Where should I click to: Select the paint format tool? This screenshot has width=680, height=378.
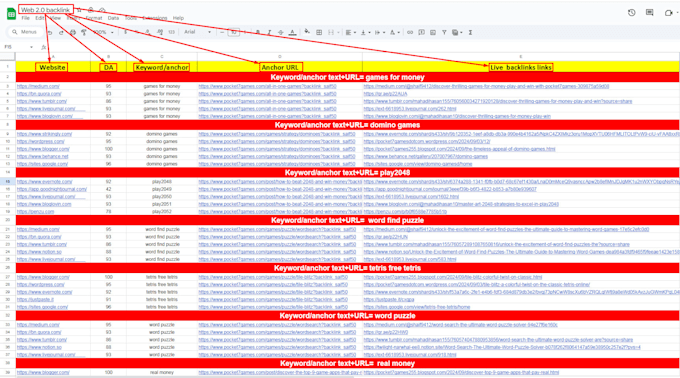[84, 33]
